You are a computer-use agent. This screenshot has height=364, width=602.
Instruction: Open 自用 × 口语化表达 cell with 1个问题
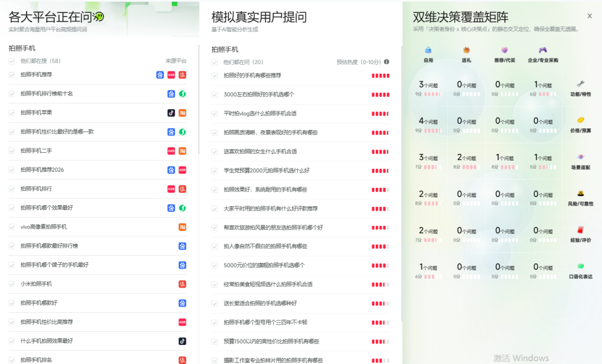[x=428, y=271]
